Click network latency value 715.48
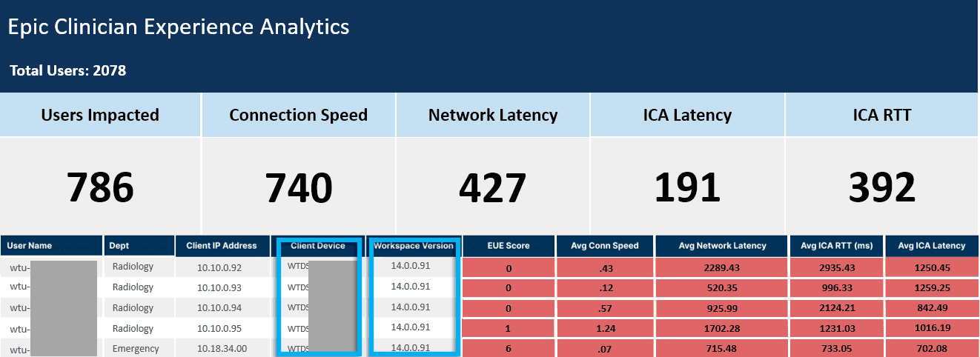The image size is (980, 357). [722, 349]
